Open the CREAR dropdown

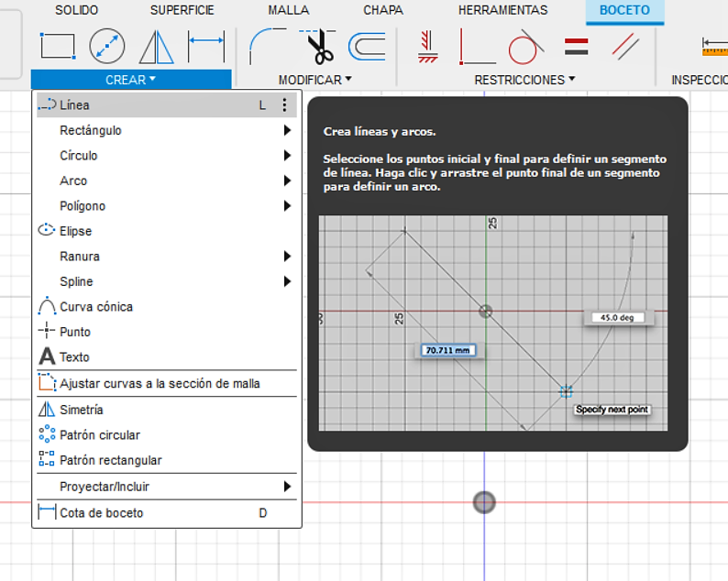coord(131,80)
